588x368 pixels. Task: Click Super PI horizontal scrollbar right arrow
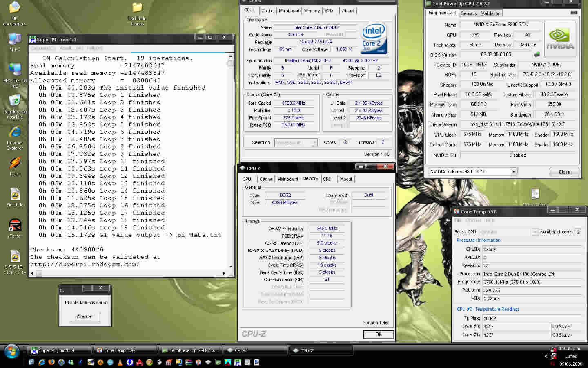click(x=224, y=273)
